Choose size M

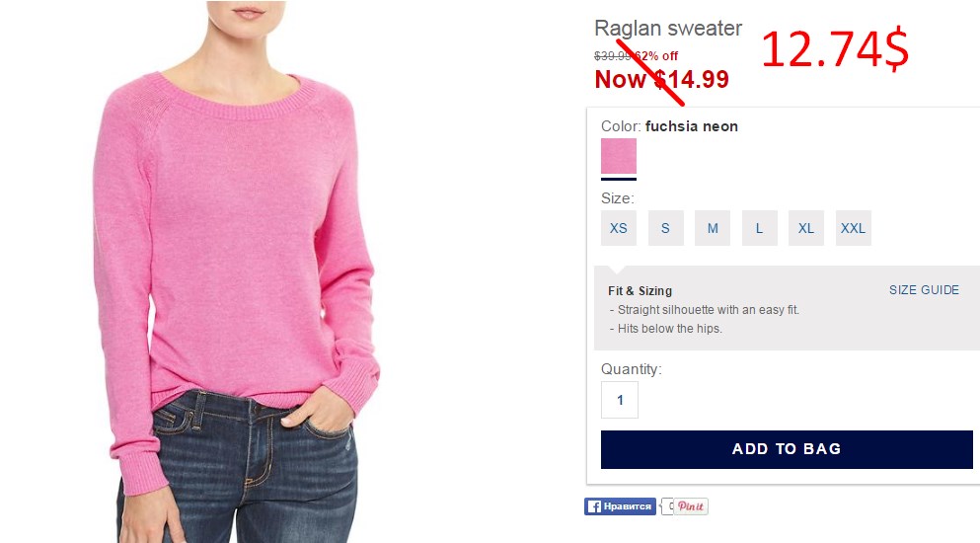tap(713, 228)
